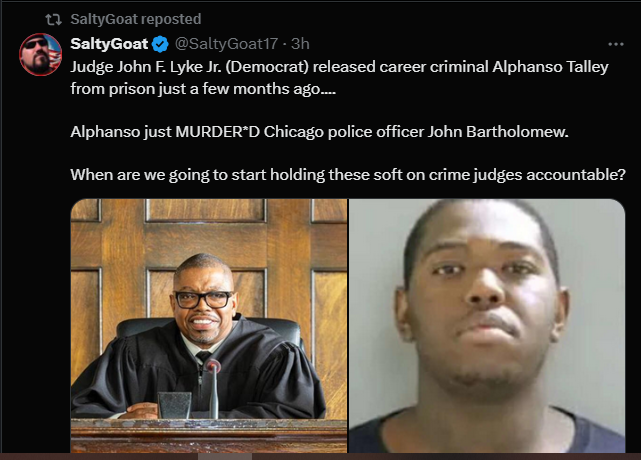The image size is (641, 460).
Task: Open the right mugshot-style photo
Action: [x=487, y=325]
